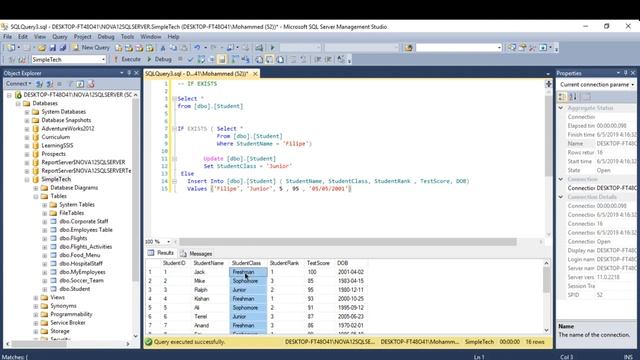Open the 100 % zoom dropdown
640x360 pixels.
coord(168,242)
